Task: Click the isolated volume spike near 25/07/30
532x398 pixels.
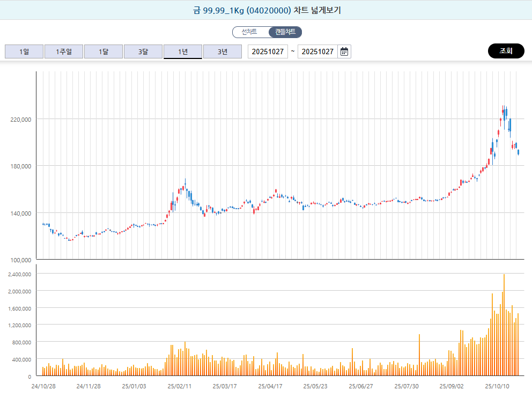Action: (419, 354)
